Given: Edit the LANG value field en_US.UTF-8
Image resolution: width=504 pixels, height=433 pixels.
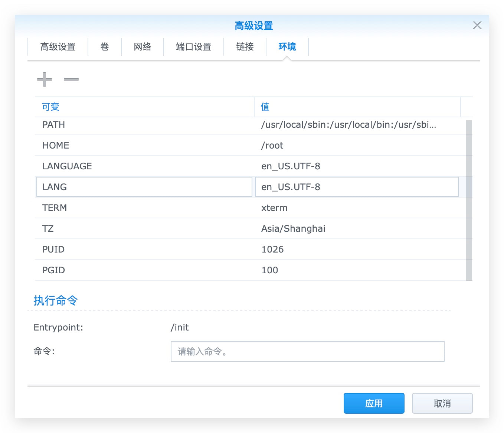Looking at the screenshot, I should pos(357,187).
